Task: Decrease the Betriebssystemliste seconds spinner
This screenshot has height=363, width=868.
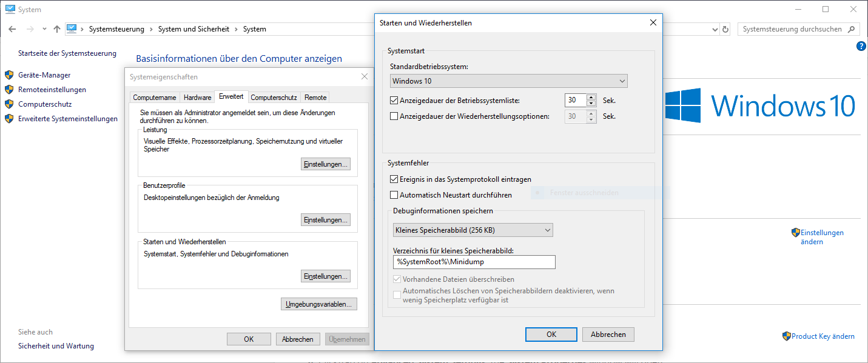Action: (591, 104)
